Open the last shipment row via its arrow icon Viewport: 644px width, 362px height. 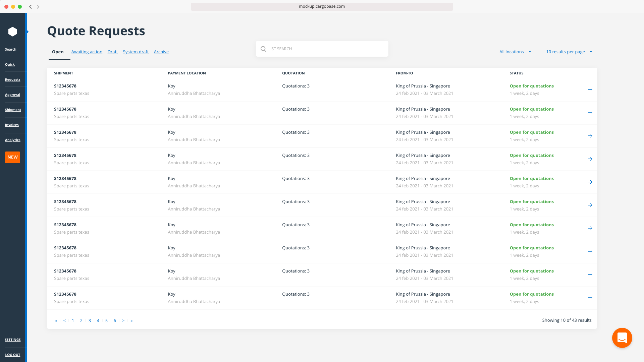pos(590,298)
